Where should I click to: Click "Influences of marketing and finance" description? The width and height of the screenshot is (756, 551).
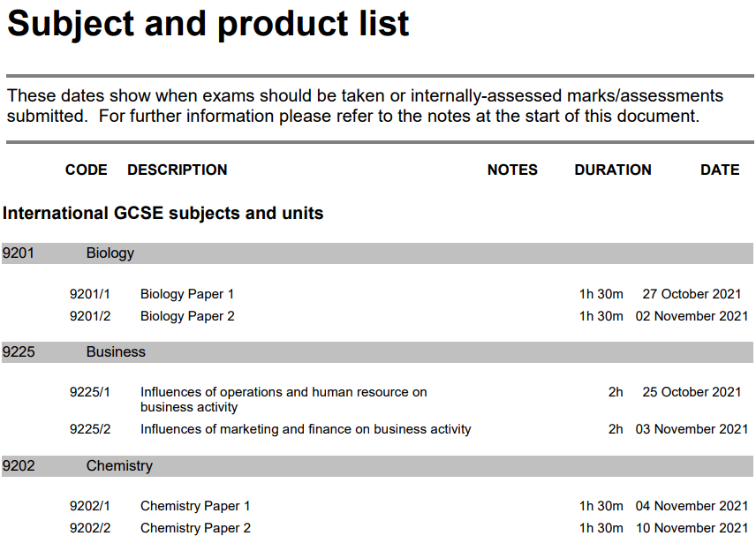pyautogui.click(x=306, y=429)
